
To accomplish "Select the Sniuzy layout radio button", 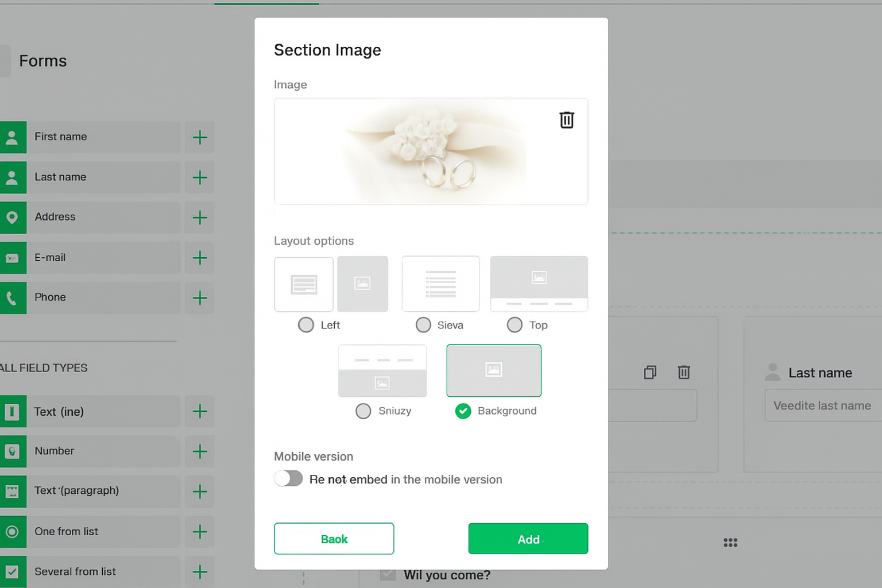I will [x=363, y=411].
